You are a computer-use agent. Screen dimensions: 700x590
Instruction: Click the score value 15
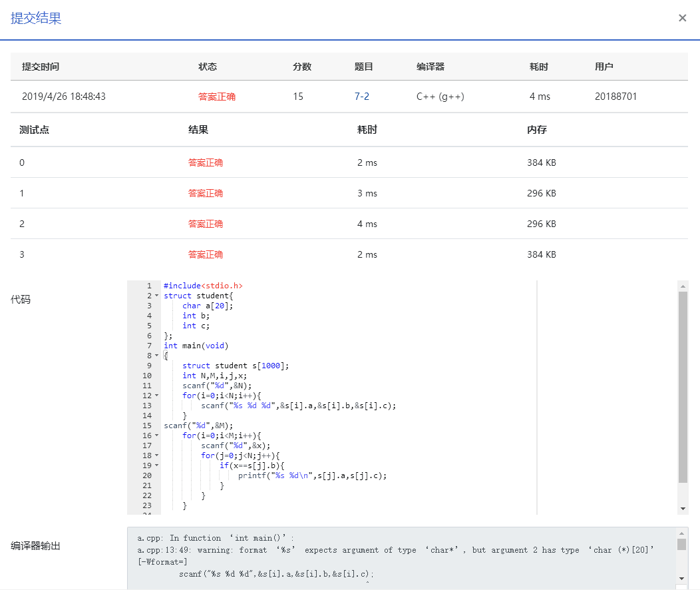pos(298,97)
